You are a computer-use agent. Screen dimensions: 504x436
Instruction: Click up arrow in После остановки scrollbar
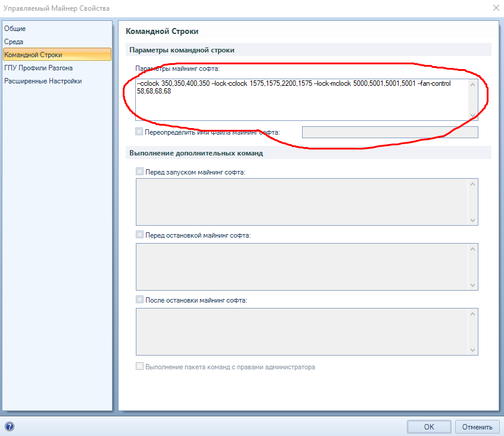point(472,314)
